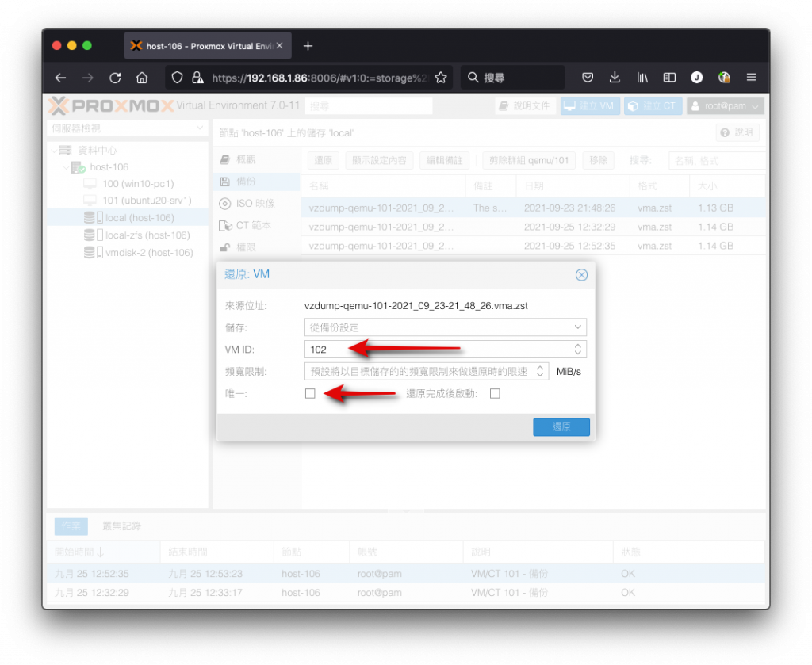This screenshot has height=665, width=812.
Task: Enable the 唯一 checkbox
Action: coord(310,394)
